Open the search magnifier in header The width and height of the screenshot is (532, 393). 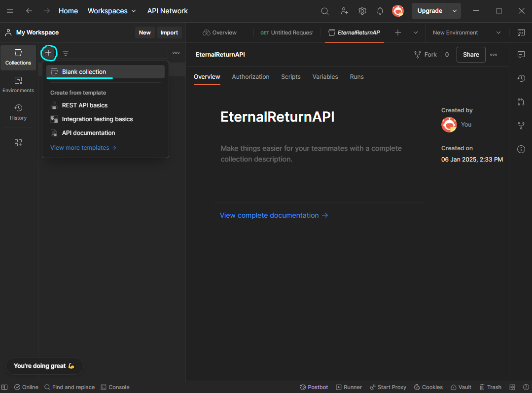click(325, 11)
